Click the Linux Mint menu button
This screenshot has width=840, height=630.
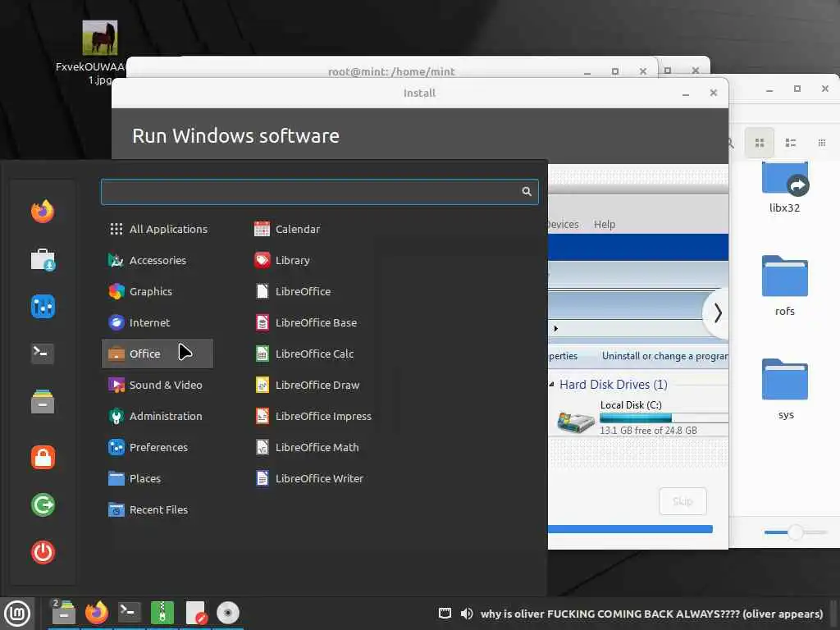point(17,614)
